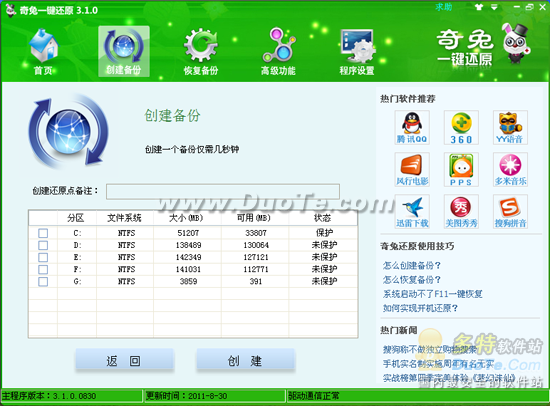The width and height of the screenshot is (550, 406).
Task: Open the 怎么创建备份? tip link
Action: pyautogui.click(x=411, y=266)
